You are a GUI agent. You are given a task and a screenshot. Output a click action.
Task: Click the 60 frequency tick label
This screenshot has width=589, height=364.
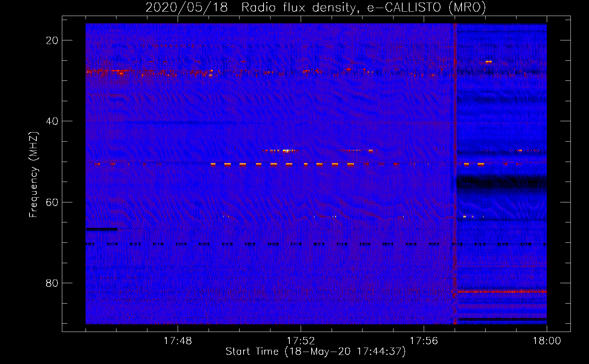point(52,202)
